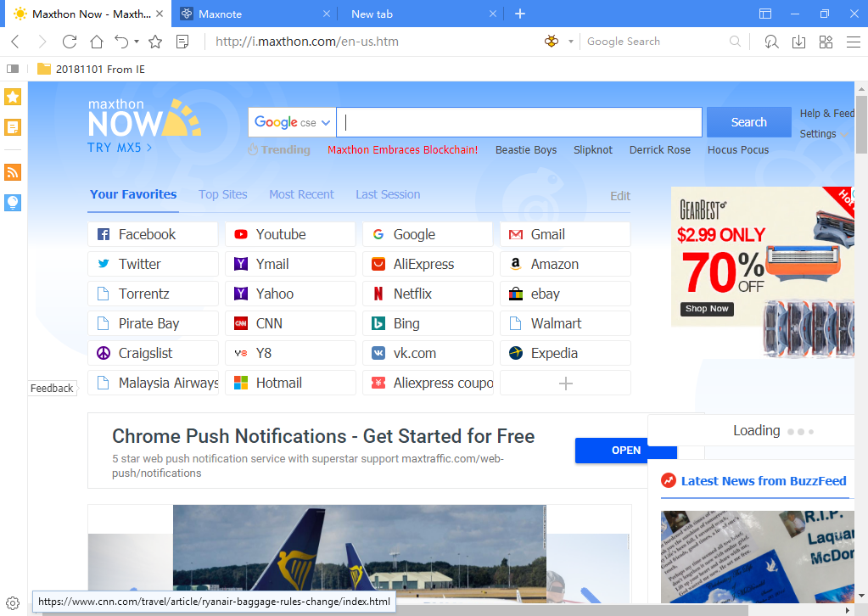Open sidebar settings gear icon

tap(13, 602)
